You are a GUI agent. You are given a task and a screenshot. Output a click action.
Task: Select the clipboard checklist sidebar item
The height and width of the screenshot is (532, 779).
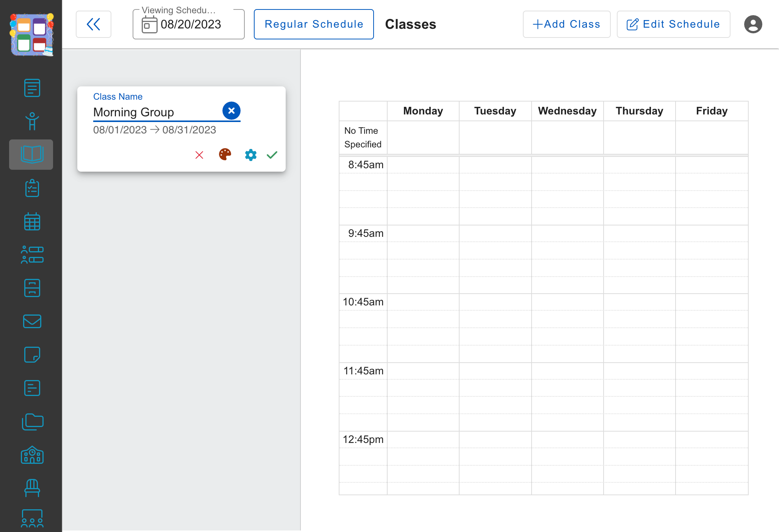[32, 188]
